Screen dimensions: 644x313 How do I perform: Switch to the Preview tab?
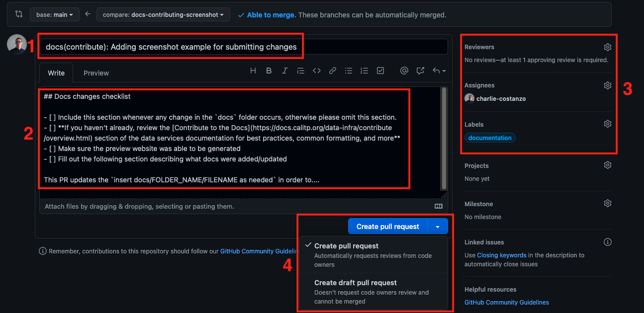(x=96, y=73)
